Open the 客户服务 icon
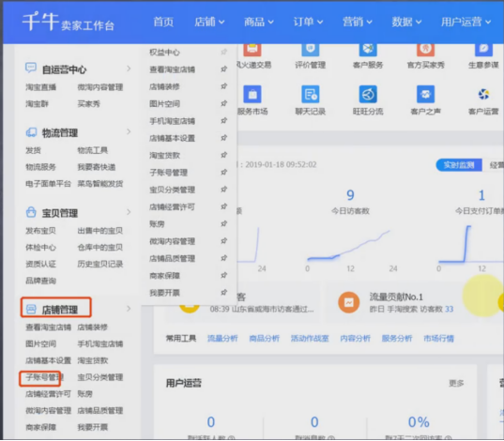 368,50
